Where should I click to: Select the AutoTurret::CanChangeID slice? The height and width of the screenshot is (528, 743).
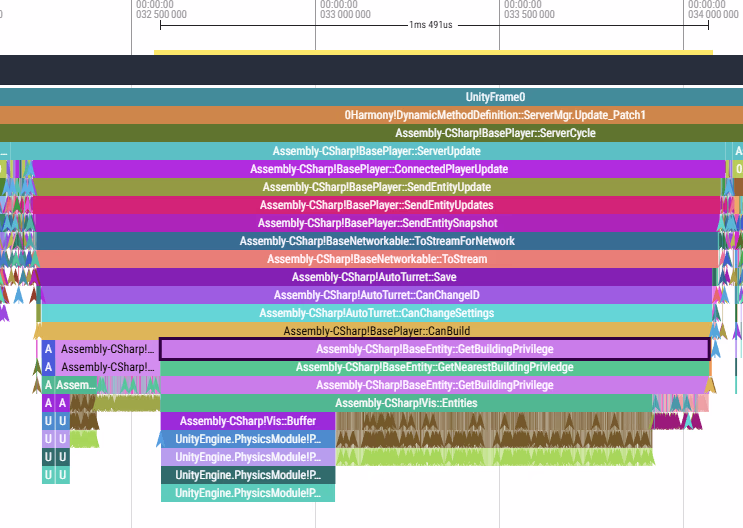click(x=376, y=295)
